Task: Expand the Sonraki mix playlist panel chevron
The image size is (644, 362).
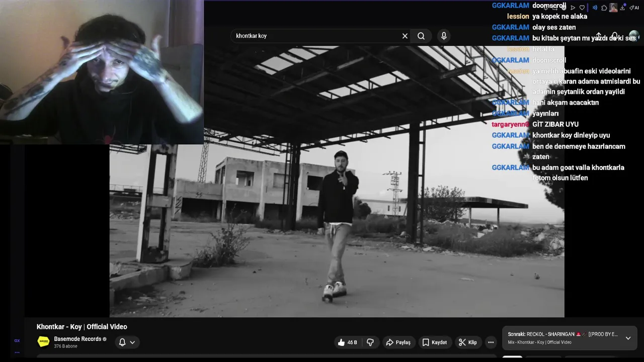Action: [628, 338]
